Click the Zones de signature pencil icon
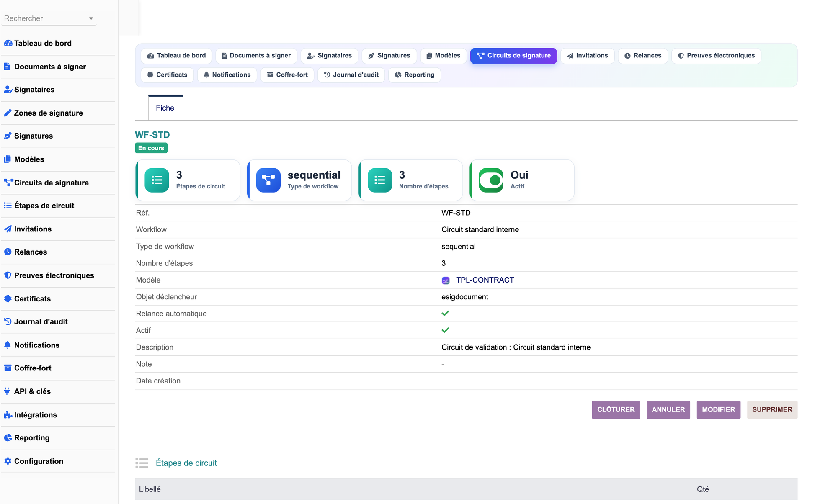Image resolution: width=815 pixels, height=504 pixels. tap(8, 113)
